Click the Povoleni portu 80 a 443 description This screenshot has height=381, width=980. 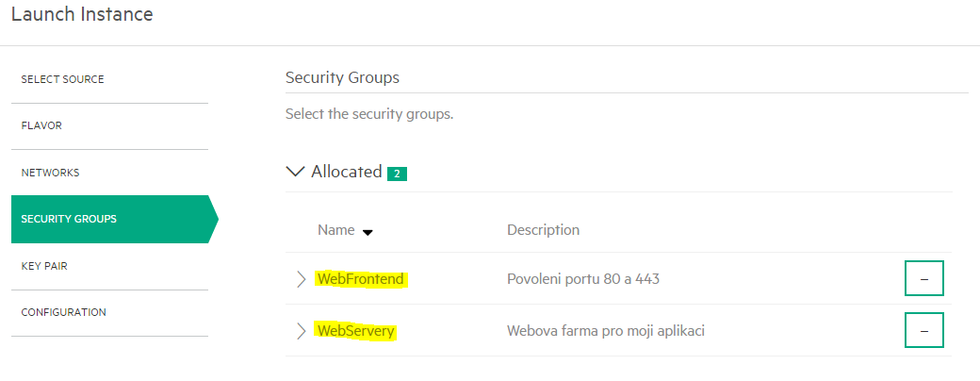(583, 279)
